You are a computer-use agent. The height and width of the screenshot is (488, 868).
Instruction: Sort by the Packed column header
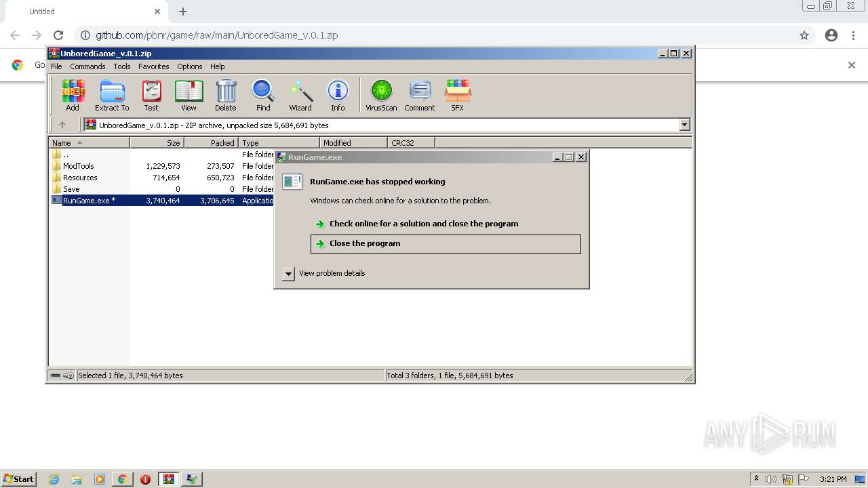[x=211, y=143]
